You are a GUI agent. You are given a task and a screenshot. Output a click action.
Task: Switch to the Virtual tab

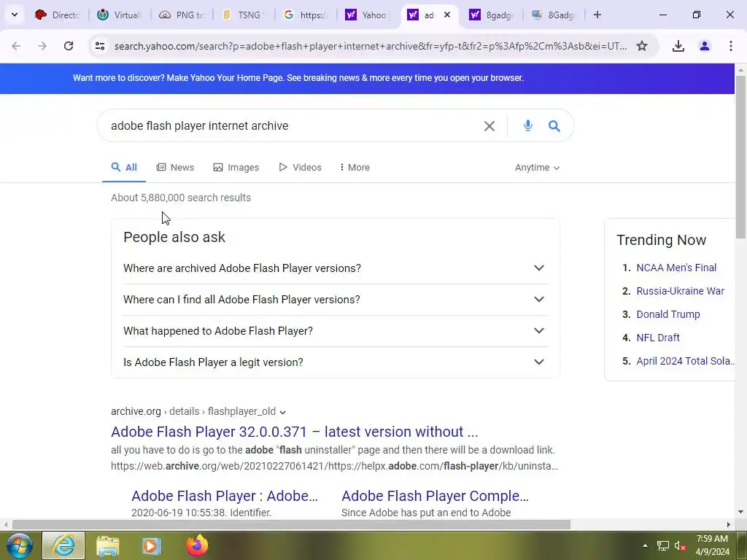tap(119, 15)
